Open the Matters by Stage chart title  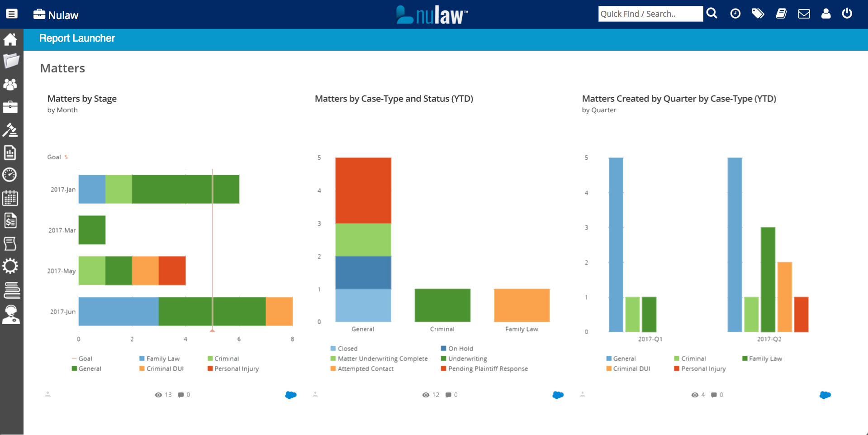[x=82, y=99]
